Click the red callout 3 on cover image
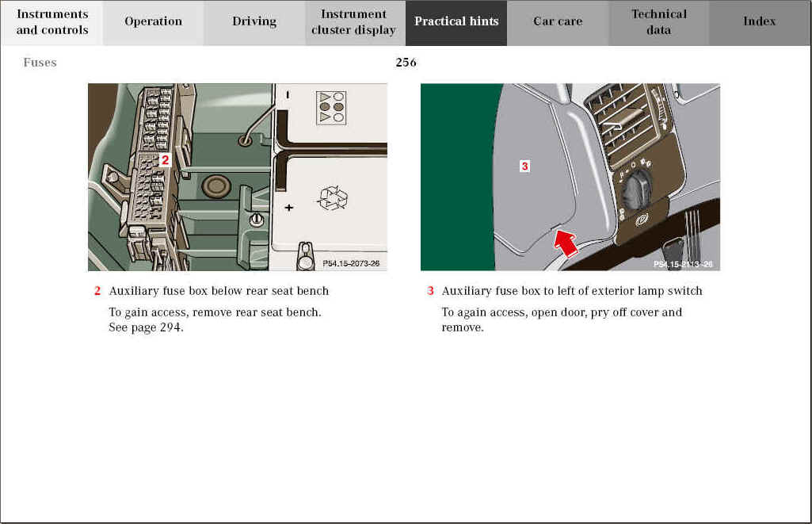 point(524,166)
